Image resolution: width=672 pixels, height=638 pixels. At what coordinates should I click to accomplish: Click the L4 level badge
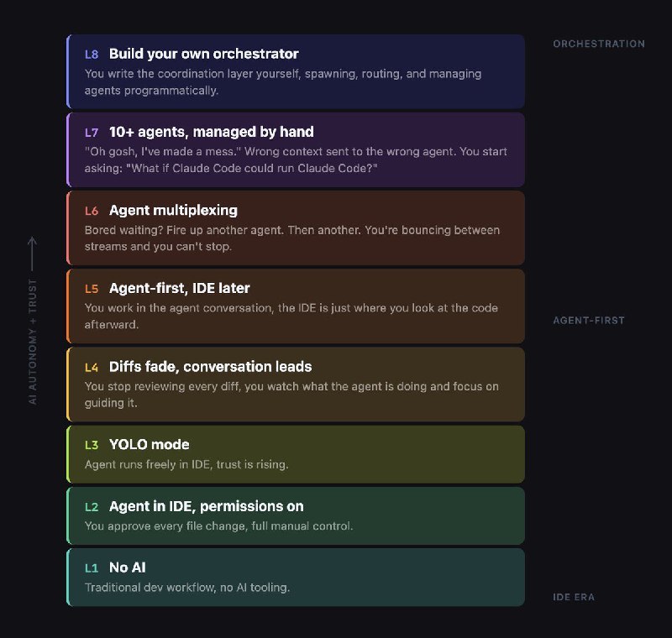pos(92,367)
